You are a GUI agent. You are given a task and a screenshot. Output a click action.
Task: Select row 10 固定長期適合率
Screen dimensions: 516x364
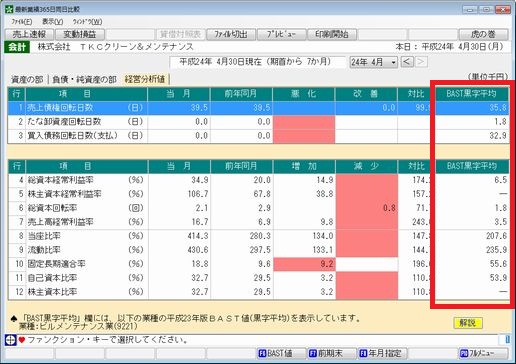(x=258, y=264)
